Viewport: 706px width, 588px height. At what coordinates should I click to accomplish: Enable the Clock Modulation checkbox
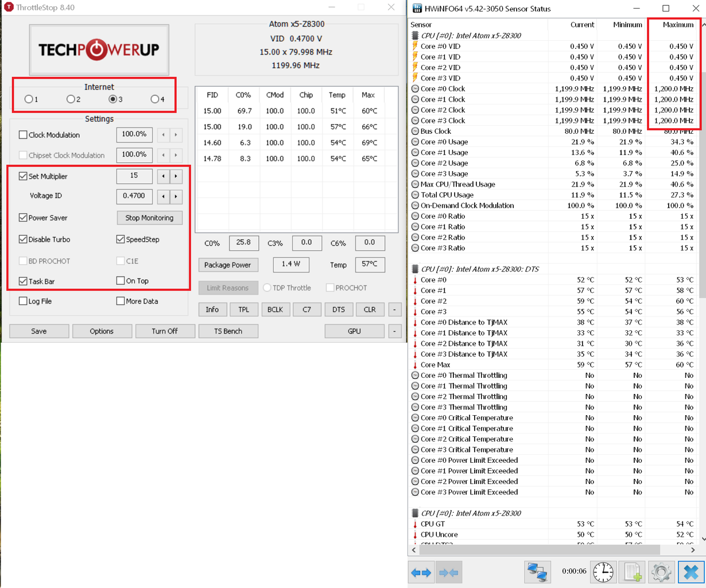point(24,135)
